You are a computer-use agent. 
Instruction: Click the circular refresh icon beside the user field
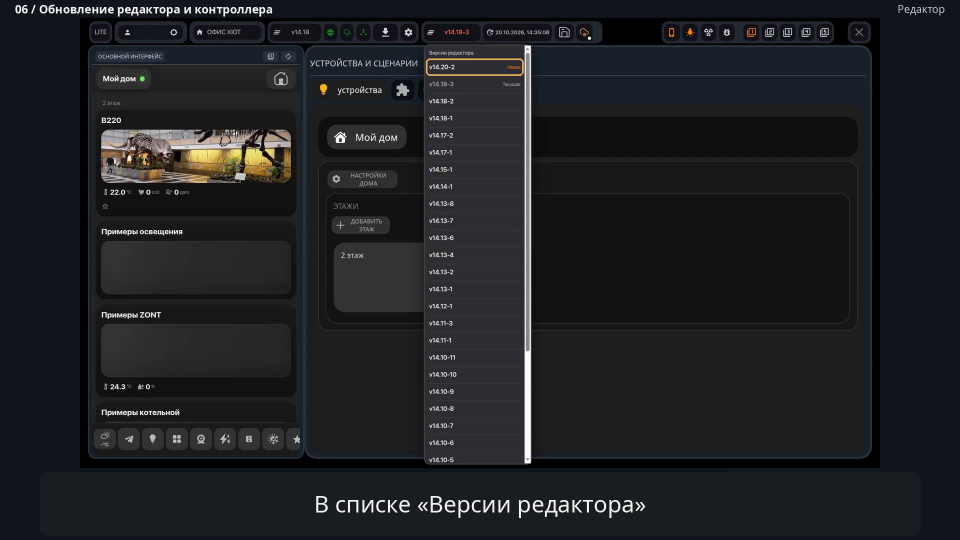pyautogui.click(x=174, y=32)
